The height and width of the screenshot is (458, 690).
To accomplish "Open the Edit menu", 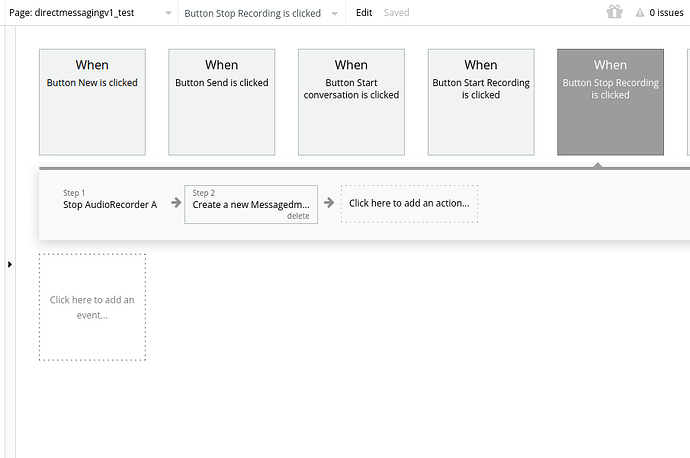I will pos(364,13).
